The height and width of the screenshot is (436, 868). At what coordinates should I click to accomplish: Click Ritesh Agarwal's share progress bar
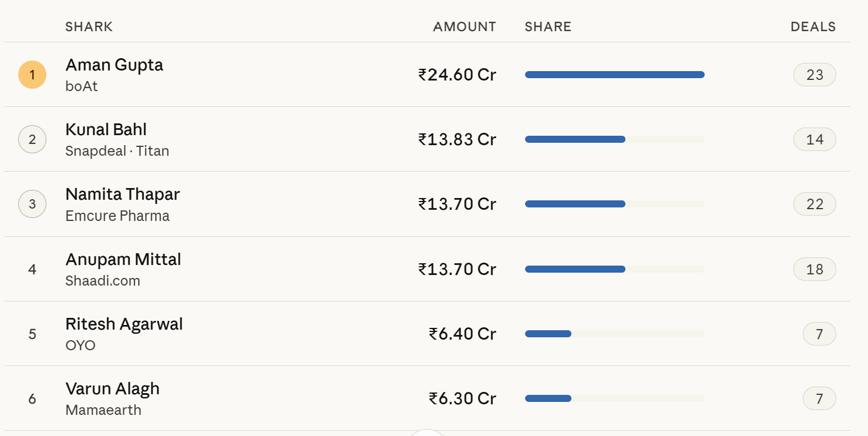pos(614,334)
